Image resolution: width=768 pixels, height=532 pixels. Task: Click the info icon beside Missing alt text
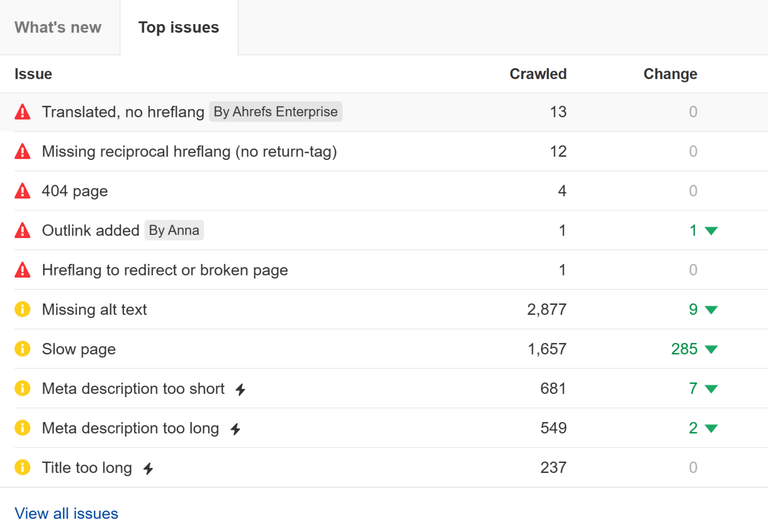22,309
